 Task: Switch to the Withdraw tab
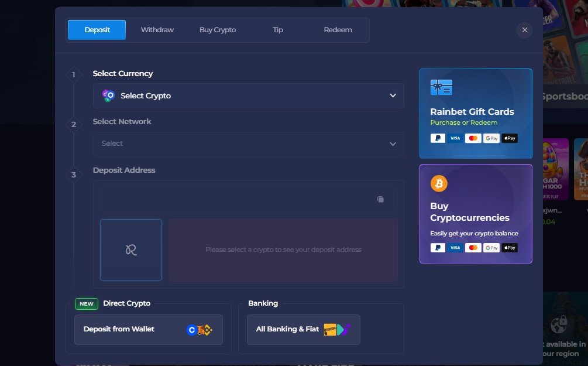point(157,30)
